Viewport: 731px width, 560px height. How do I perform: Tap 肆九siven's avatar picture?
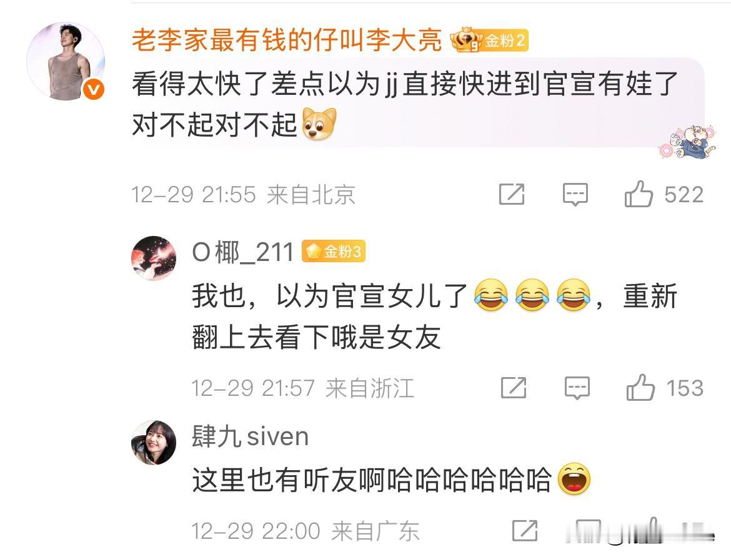[x=154, y=443]
